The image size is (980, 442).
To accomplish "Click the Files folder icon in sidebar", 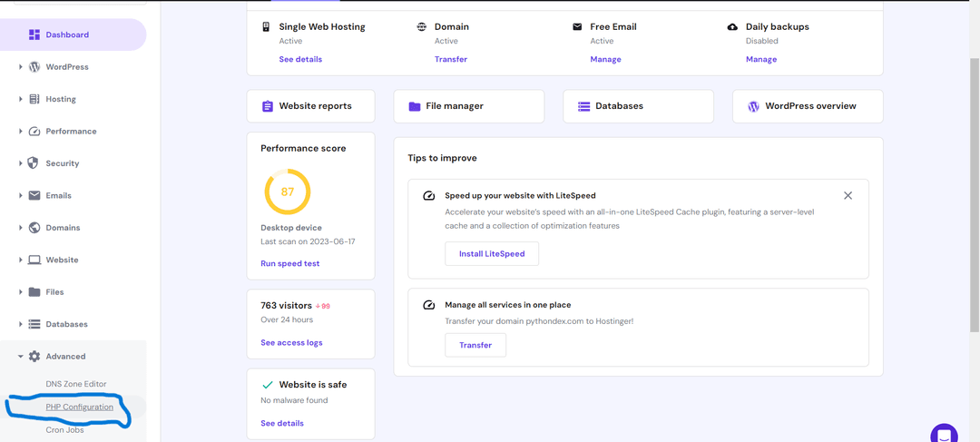I will tap(34, 292).
